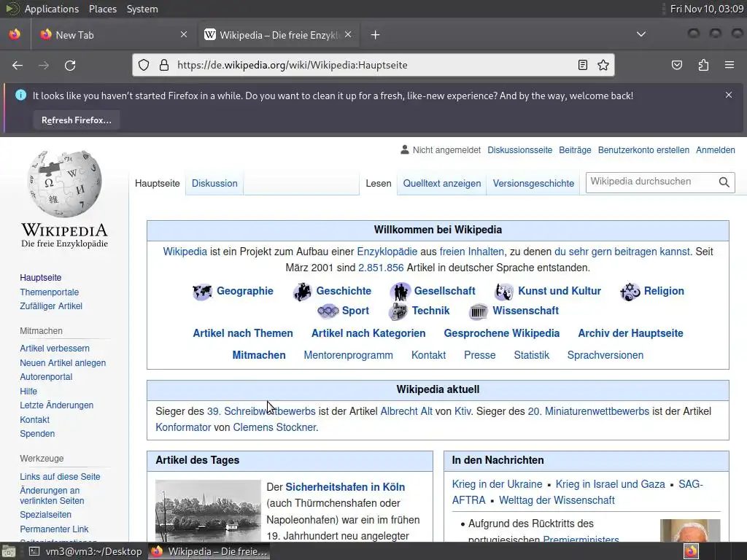Open a new tab with plus icon

click(x=376, y=35)
